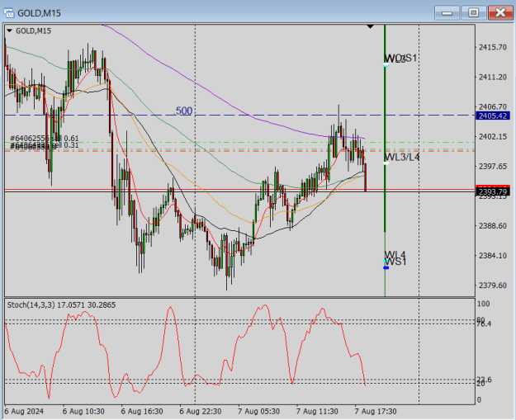Image resolution: width=516 pixels, height=420 pixels.
Task: Click the 6 Aug 10:30 time axis label
Action: (x=83, y=412)
